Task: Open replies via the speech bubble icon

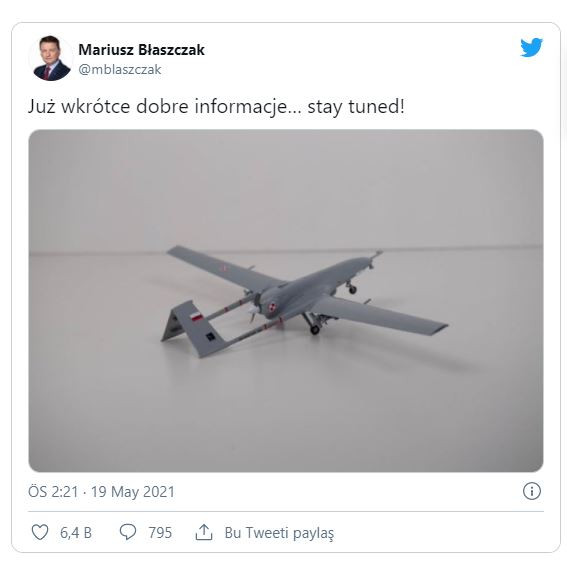Action: click(128, 532)
